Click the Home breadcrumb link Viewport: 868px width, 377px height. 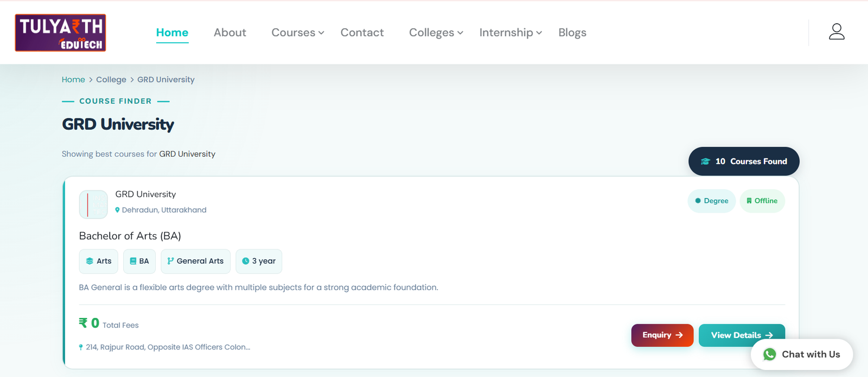[x=73, y=80]
